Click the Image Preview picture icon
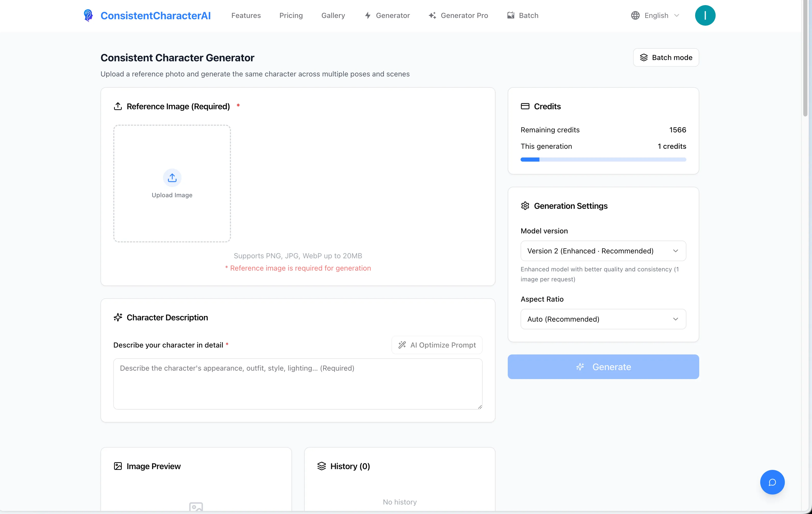The height and width of the screenshot is (514, 812). (118, 466)
